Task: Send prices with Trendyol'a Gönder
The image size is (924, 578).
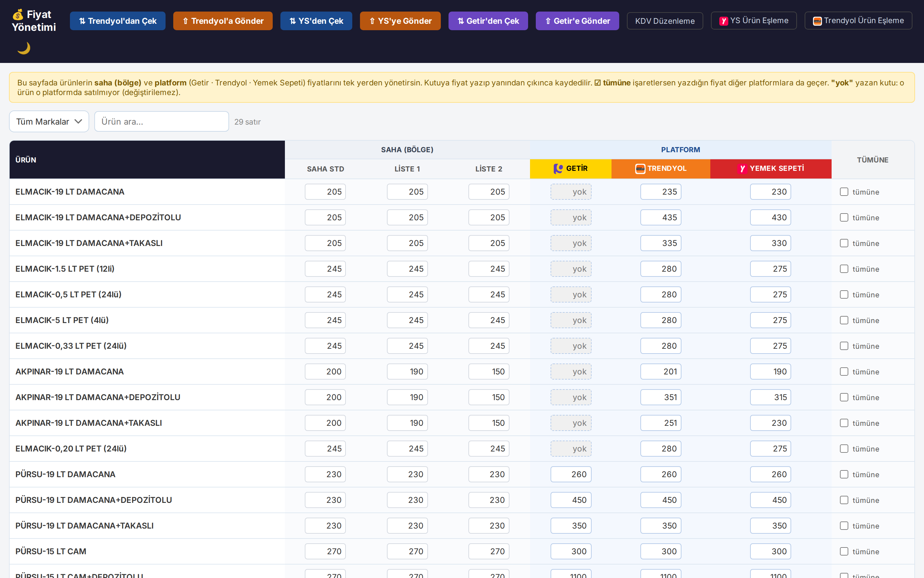Action: tap(223, 21)
